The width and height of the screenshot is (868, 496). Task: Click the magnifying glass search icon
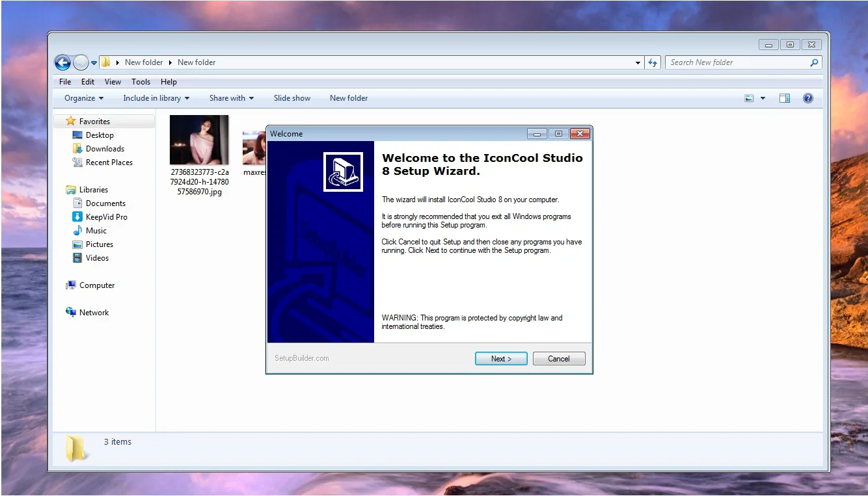tap(814, 62)
